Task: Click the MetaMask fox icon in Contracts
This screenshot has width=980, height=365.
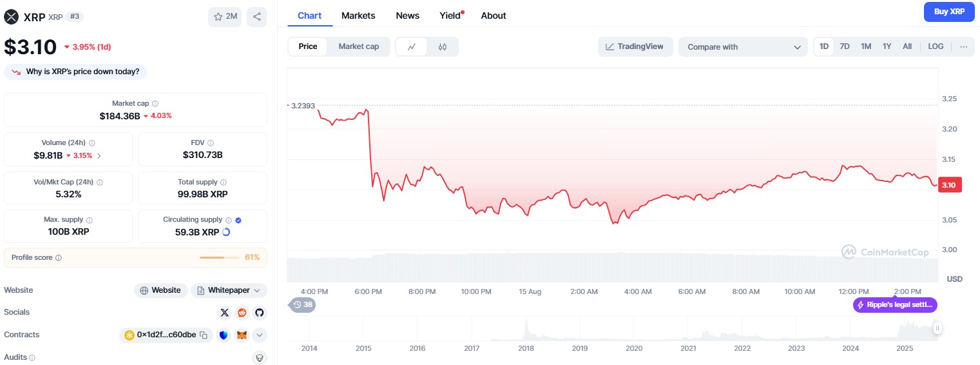Action: [x=242, y=335]
